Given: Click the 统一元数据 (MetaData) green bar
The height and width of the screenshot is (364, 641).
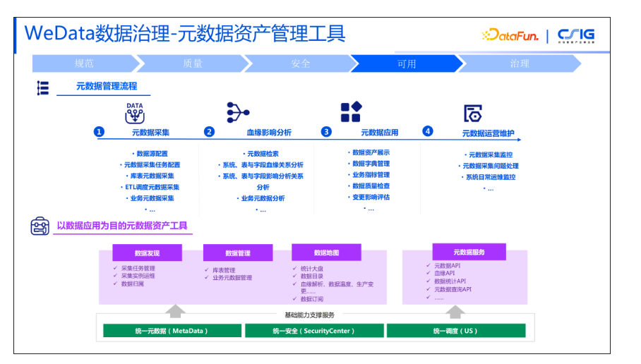Looking at the screenshot, I should 172,331.
